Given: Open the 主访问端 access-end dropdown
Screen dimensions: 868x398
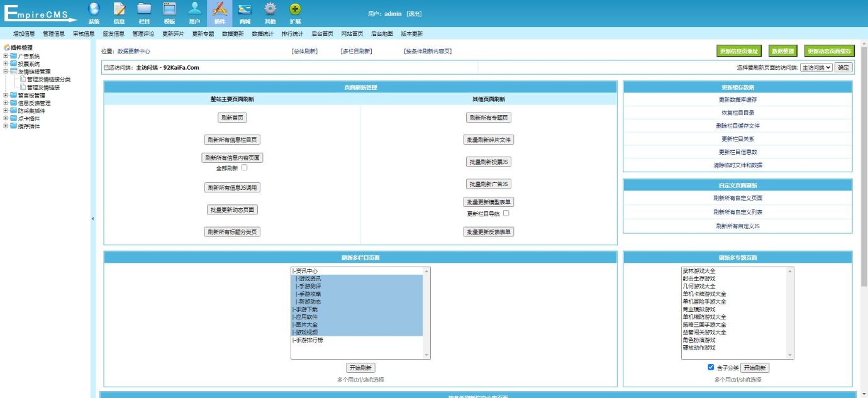Looking at the screenshot, I should 816,67.
